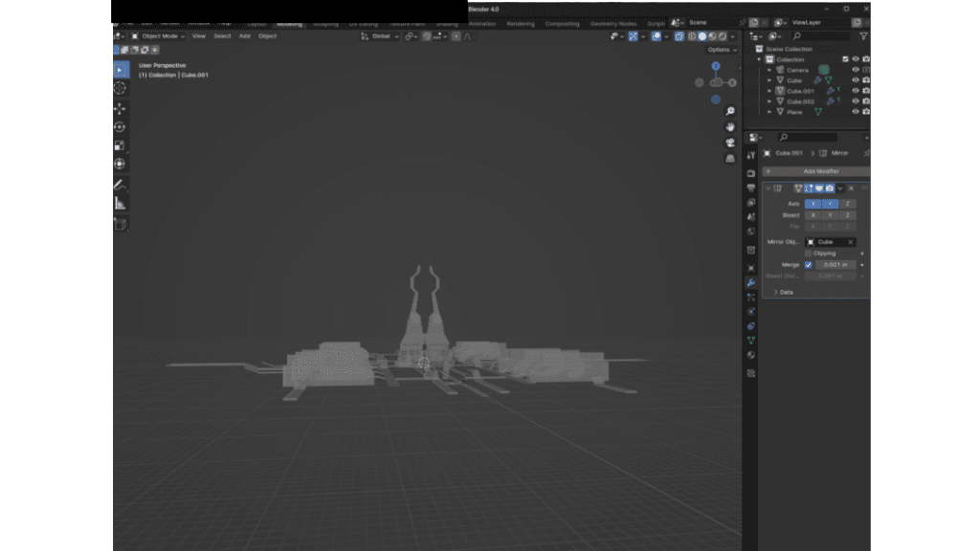
Task: Open the View menu in viewport
Action: click(199, 36)
